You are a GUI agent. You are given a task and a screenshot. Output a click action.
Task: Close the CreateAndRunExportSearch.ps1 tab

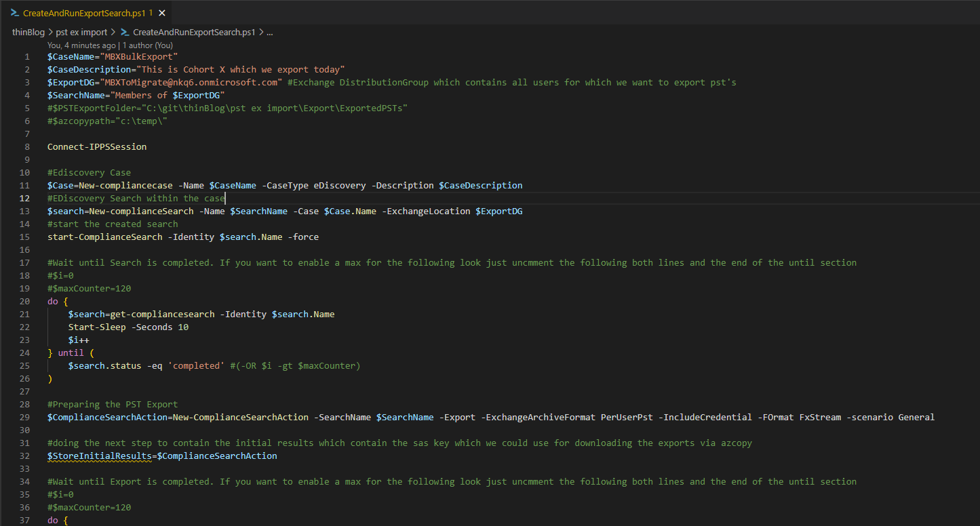point(162,13)
